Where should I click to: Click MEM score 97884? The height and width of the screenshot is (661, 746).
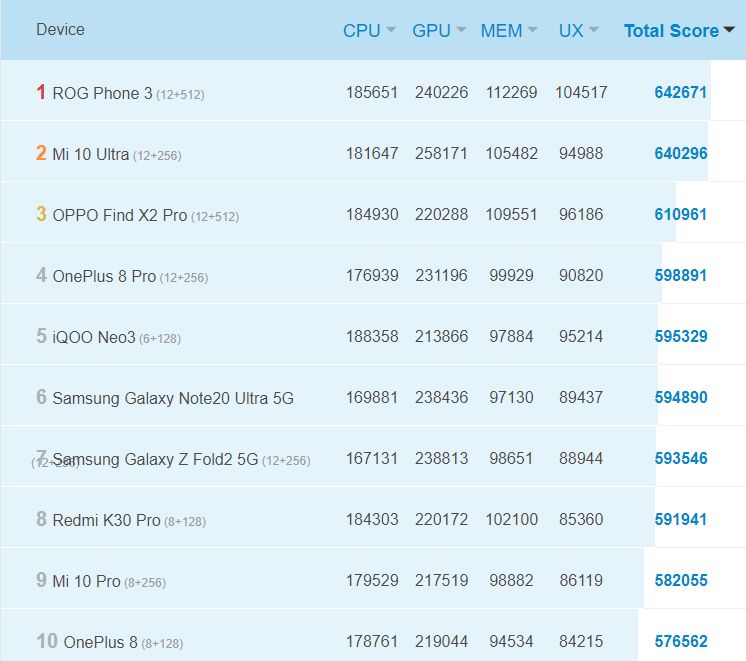coord(511,336)
